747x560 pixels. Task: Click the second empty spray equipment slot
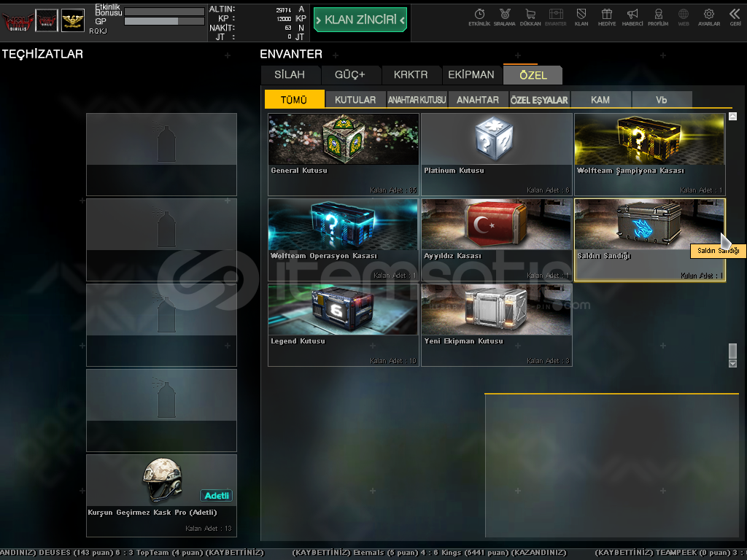pyautogui.click(x=161, y=239)
